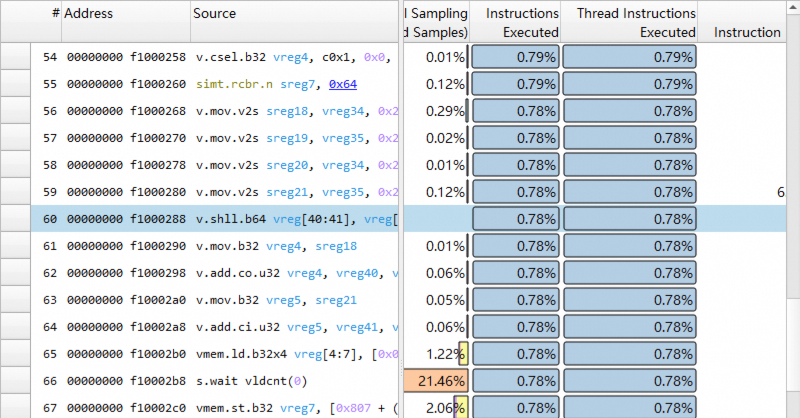Image resolution: width=800 pixels, height=418 pixels.
Task: Open the 0x64 branch target link
Action: tap(343, 84)
